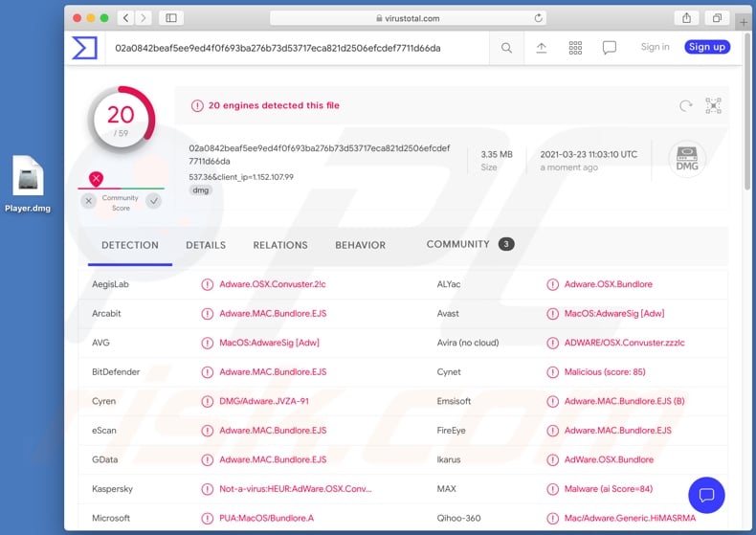Click the FireEye engine name
This screenshot has width=756, height=535.
[x=452, y=431]
